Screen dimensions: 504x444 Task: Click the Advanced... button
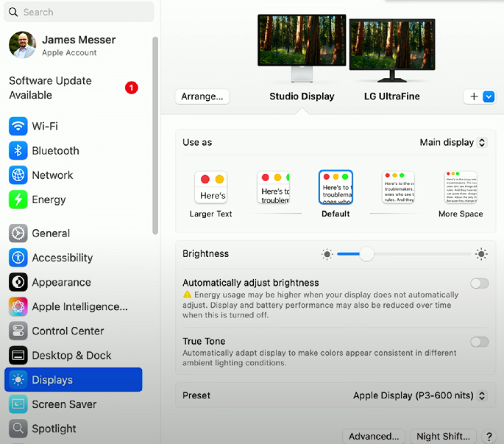374,437
